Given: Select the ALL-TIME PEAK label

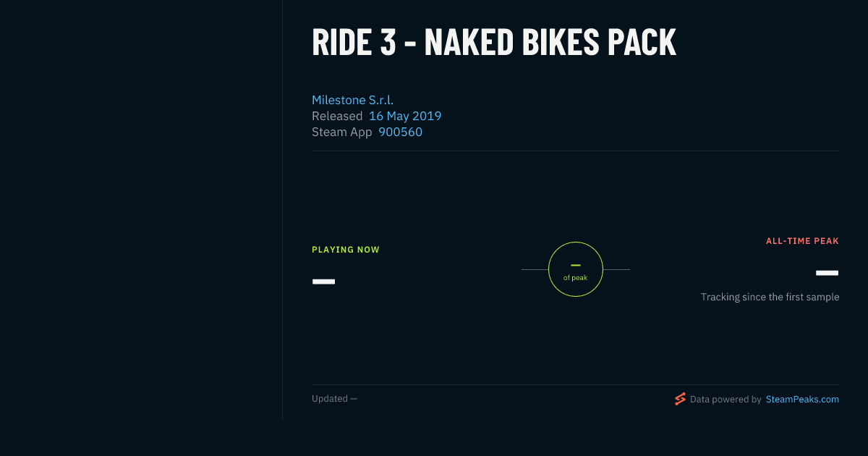Looking at the screenshot, I should (802, 241).
